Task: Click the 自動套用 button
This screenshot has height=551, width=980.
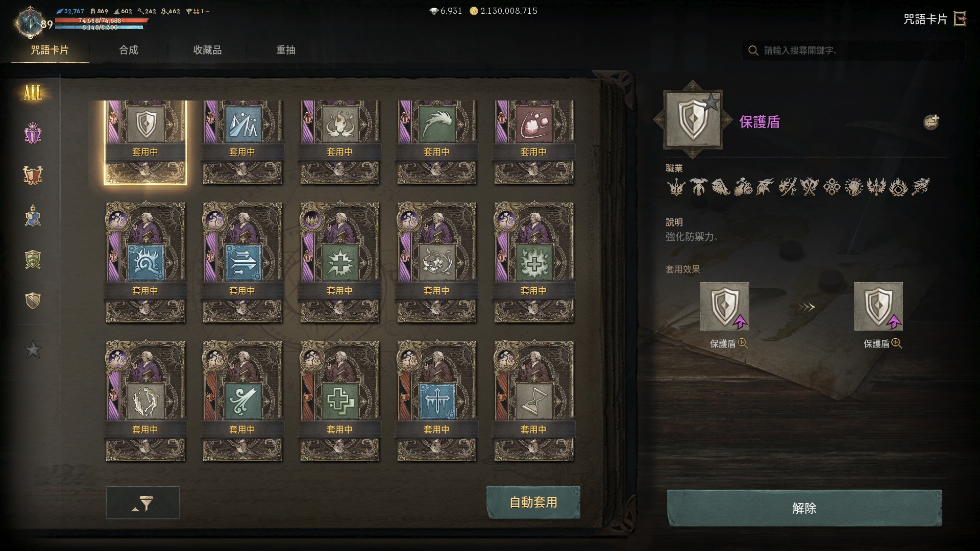Action: (533, 503)
